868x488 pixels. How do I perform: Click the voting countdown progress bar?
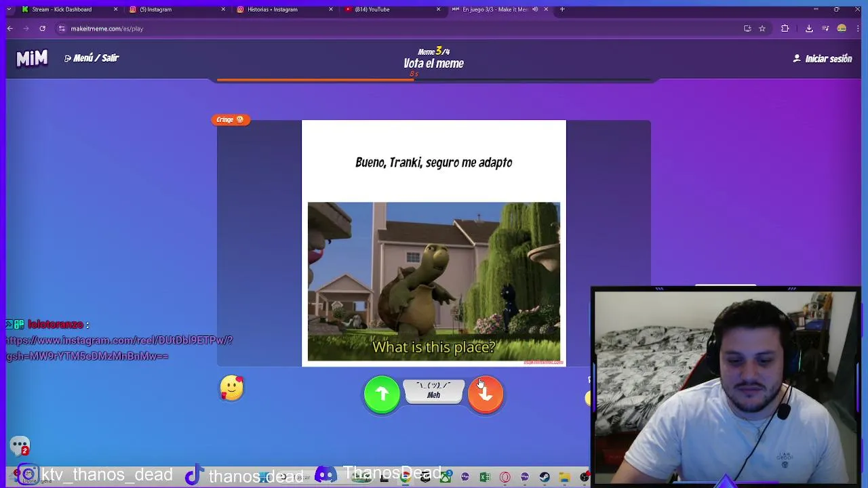point(434,80)
